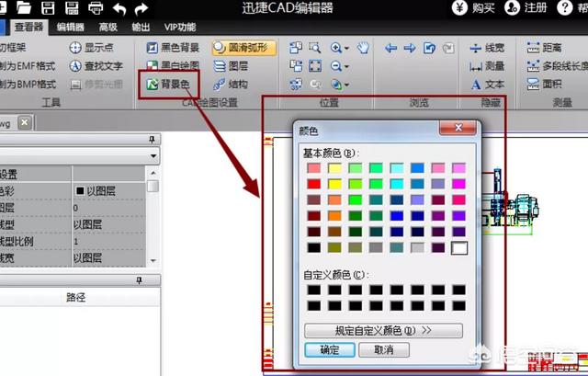Select 多段线长度 polyline length tool
Image resolution: width=588 pixels, height=376 pixels.
coord(558,66)
